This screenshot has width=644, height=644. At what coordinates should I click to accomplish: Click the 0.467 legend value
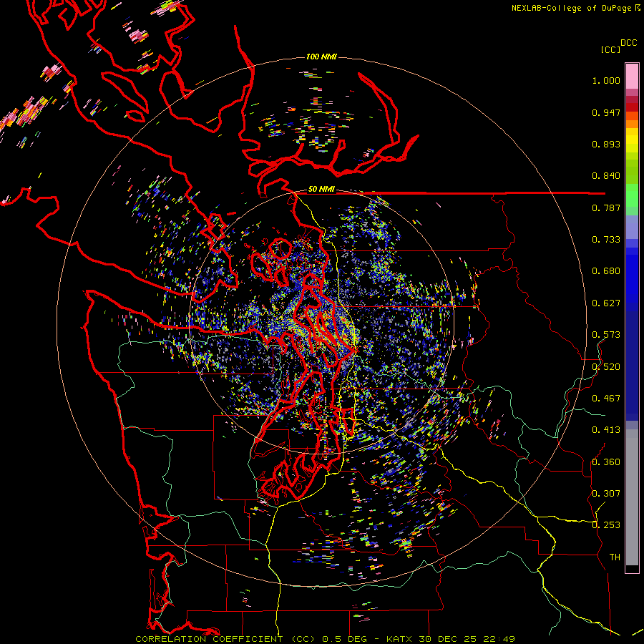point(606,399)
